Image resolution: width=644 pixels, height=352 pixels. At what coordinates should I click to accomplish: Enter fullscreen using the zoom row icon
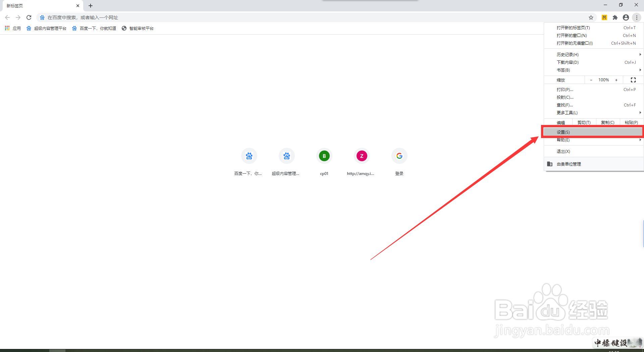633,80
